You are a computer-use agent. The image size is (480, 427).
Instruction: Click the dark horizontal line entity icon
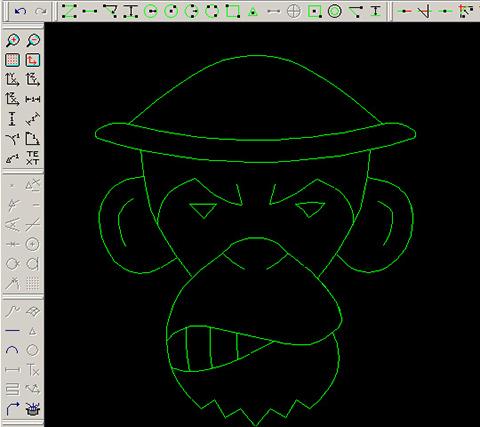(x=13, y=331)
